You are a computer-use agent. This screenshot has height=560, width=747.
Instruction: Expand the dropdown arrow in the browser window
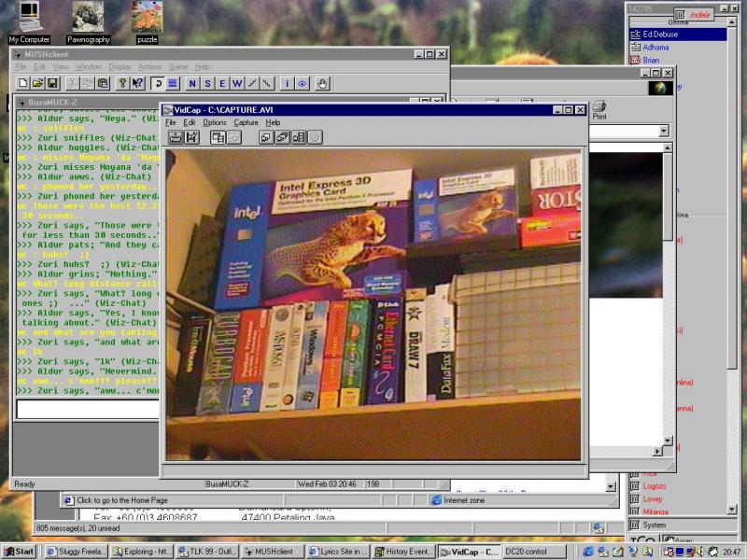[x=664, y=132]
